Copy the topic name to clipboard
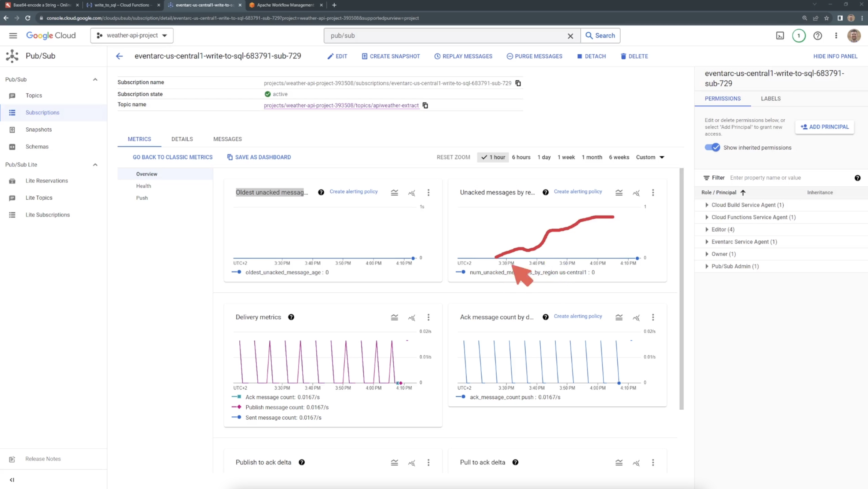Viewport: 868px width, 489px height. point(425,105)
